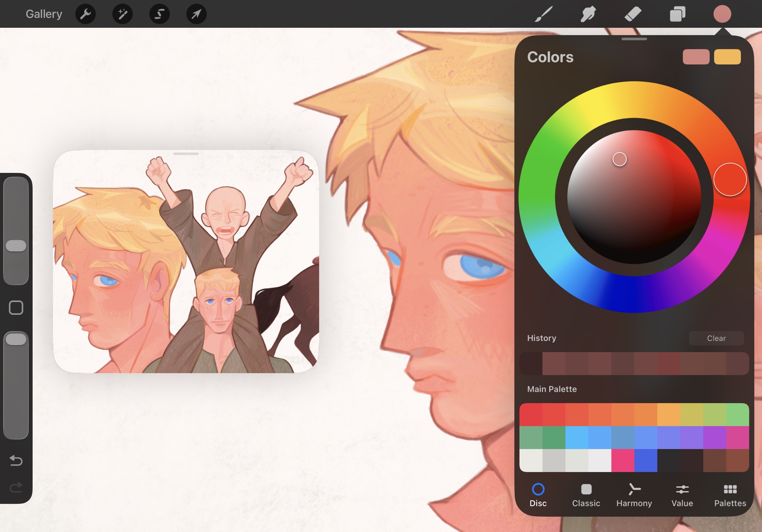Select the Smudge tool
The width and height of the screenshot is (762, 532).
(x=588, y=14)
